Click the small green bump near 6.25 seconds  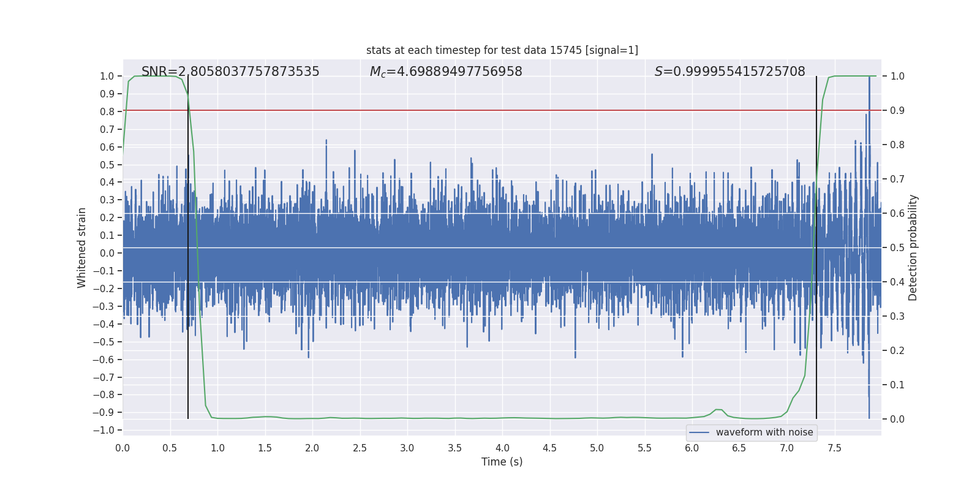click(718, 410)
